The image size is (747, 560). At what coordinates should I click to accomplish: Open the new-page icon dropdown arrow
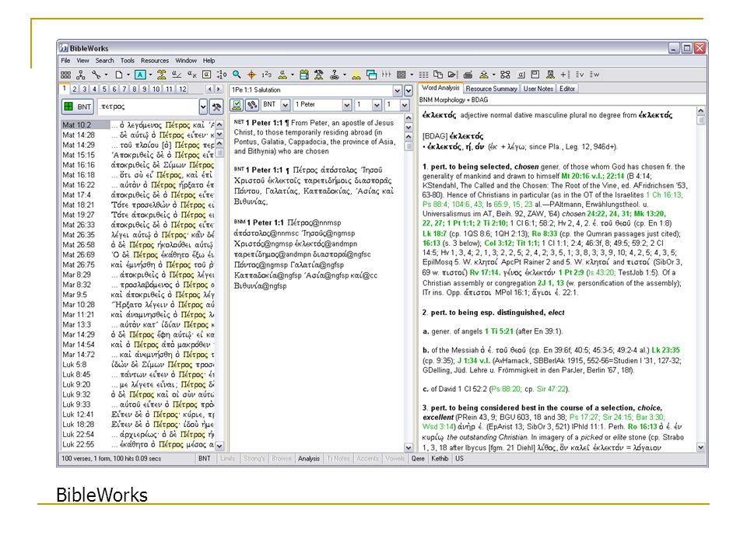tap(128, 75)
